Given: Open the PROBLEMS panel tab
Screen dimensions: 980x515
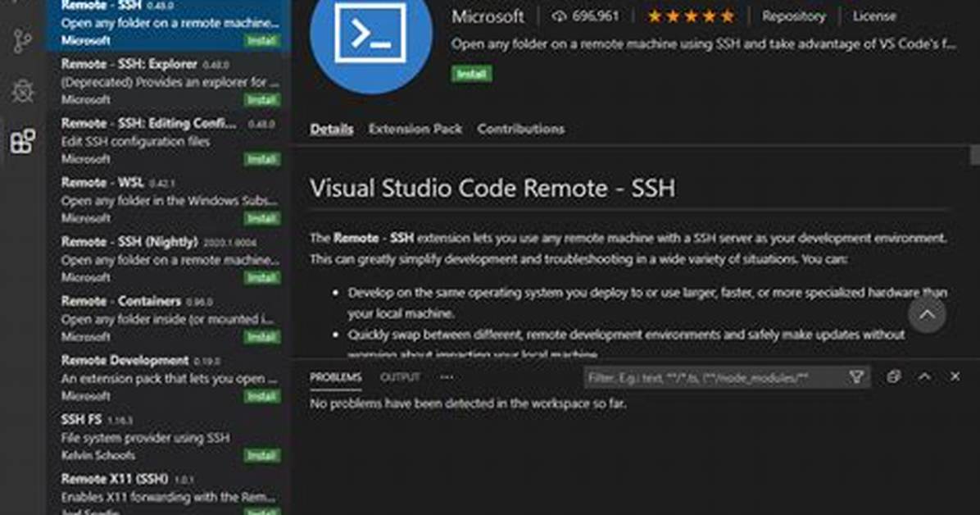Looking at the screenshot, I should [x=336, y=377].
